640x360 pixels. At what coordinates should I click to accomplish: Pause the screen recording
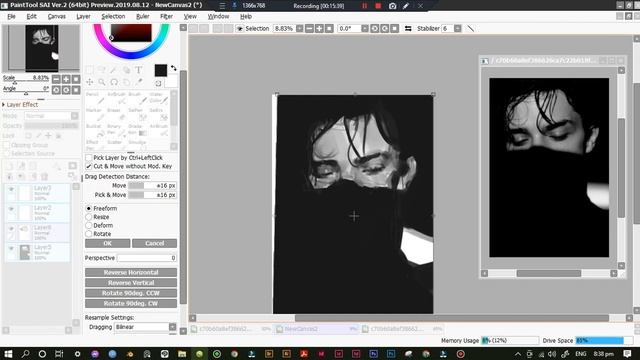click(x=364, y=6)
